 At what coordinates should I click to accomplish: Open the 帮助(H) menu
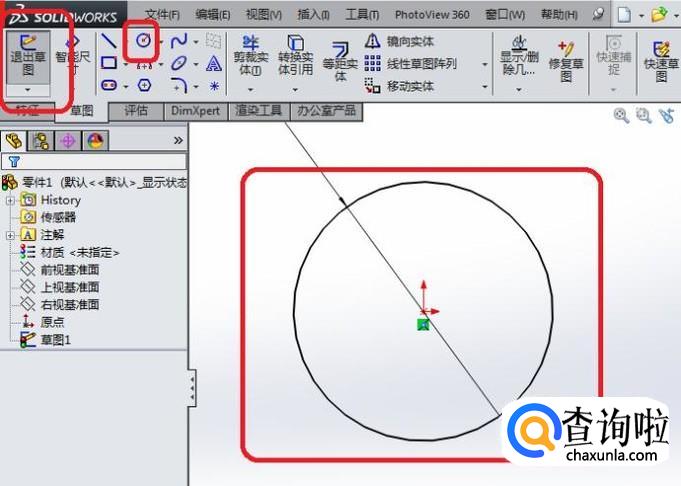pyautogui.click(x=559, y=15)
